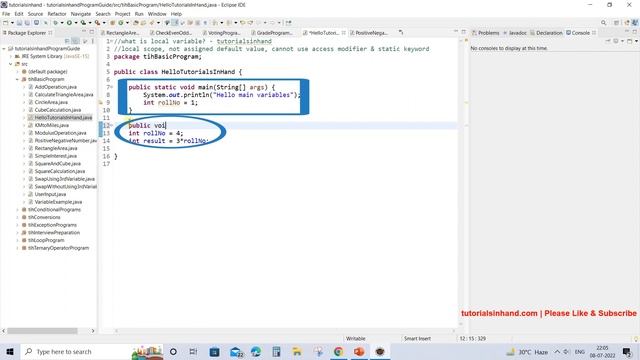Minimize the Package Explorer view
This screenshot has width=640, height=360.
(84, 32)
